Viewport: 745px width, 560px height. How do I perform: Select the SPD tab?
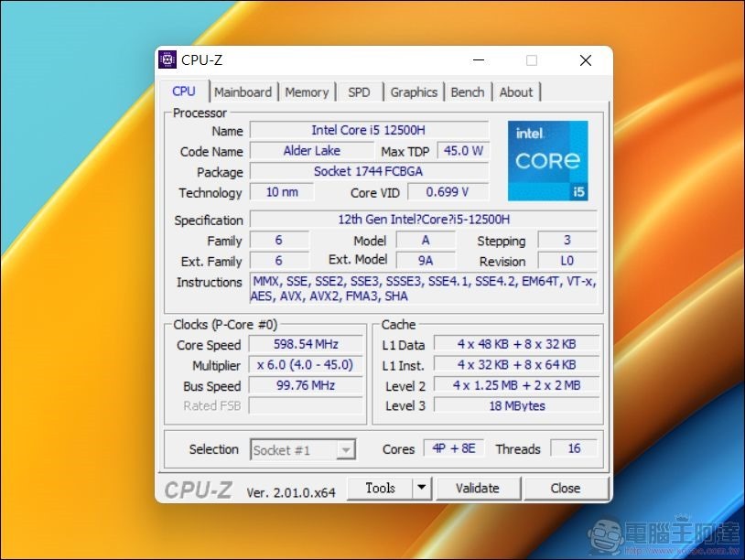[x=359, y=92]
